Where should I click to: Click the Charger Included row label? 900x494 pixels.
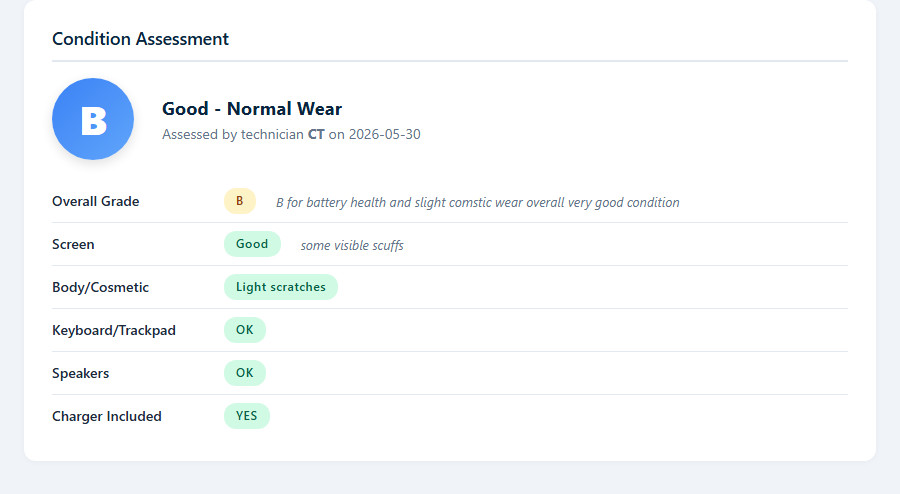pyautogui.click(x=107, y=417)
